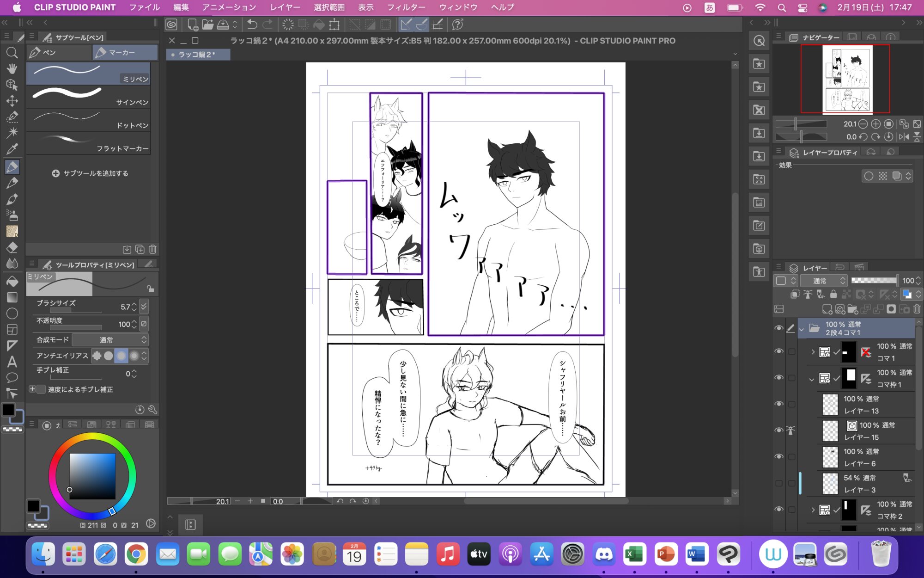
Task: Click the Redo arrow in command bar
Action: [267, 24]
